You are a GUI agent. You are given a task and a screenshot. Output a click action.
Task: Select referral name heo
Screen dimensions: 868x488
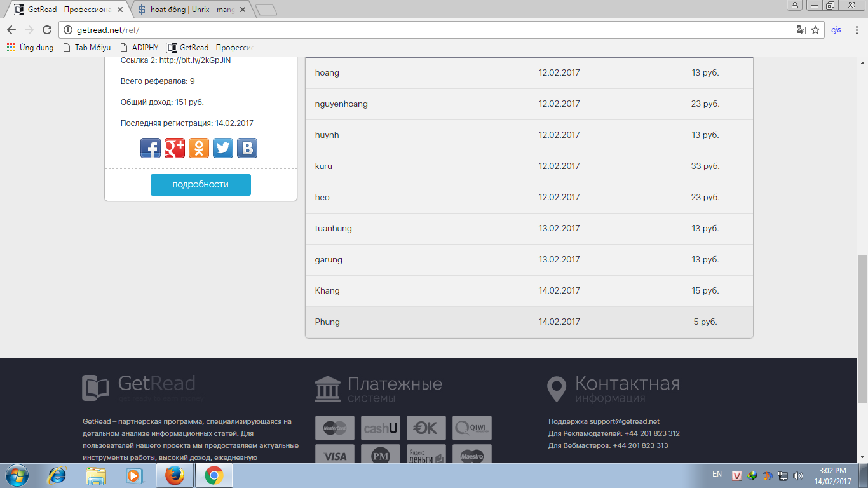tap(322, 197)
